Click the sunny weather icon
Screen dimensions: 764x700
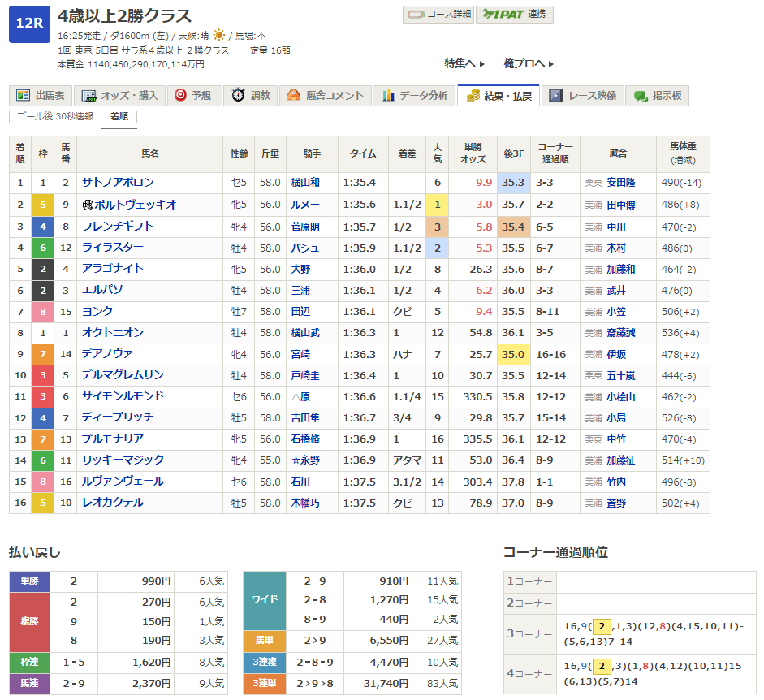(219, 36)
